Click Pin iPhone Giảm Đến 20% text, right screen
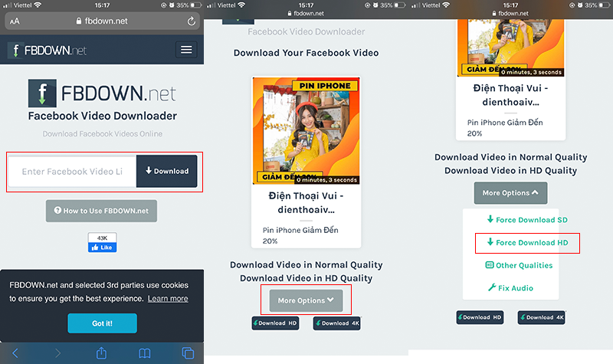Image resolution: width=613 pixels, height=364 pixels. pyautogui.click(x=505, y=128)
